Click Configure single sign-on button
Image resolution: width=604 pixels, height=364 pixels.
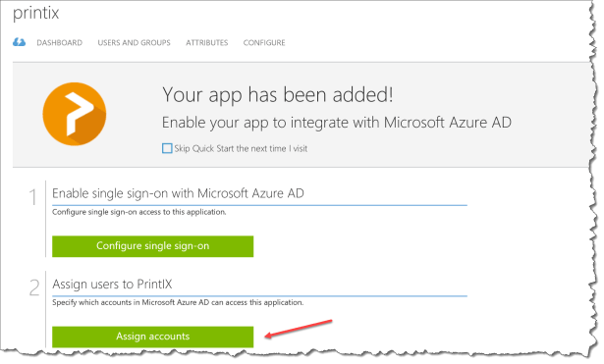pyautogui.click(x=153, y=246)
